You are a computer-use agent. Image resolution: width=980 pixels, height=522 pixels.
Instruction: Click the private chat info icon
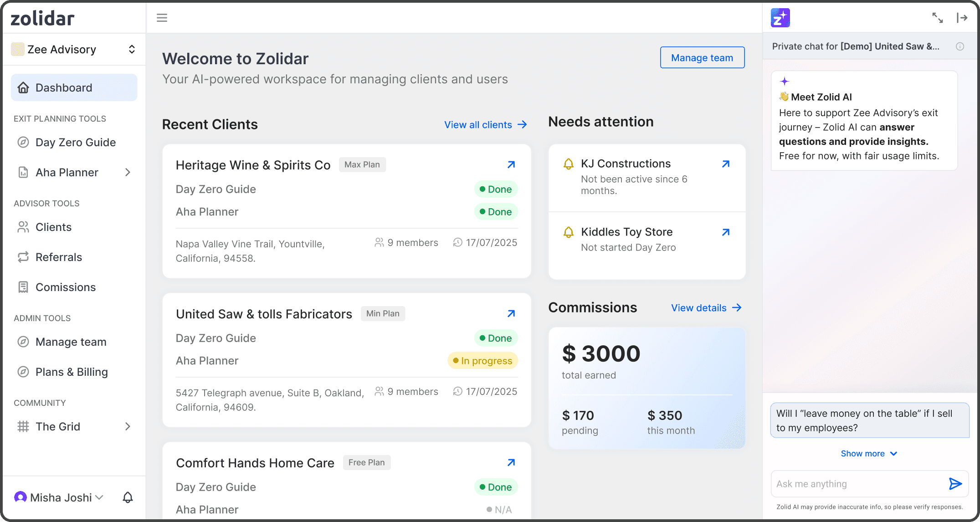click(x=960, y=46)
